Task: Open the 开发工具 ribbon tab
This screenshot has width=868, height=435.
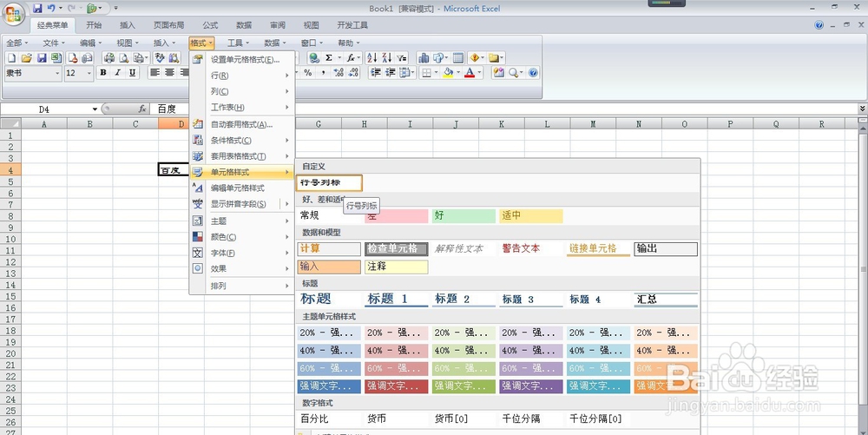Action: click(x=352, y=25)
